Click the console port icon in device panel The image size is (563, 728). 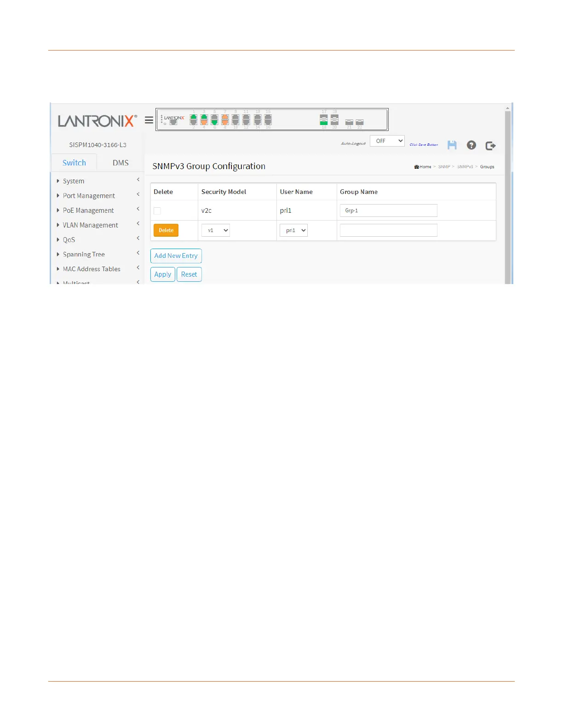pyautogui.click(x=173, y=122)
